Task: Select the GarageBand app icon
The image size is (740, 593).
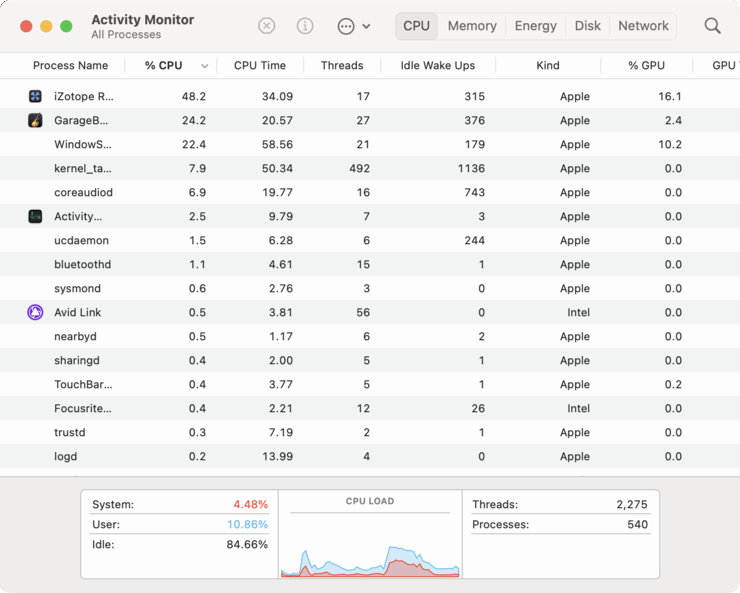Action: point(35,120)
